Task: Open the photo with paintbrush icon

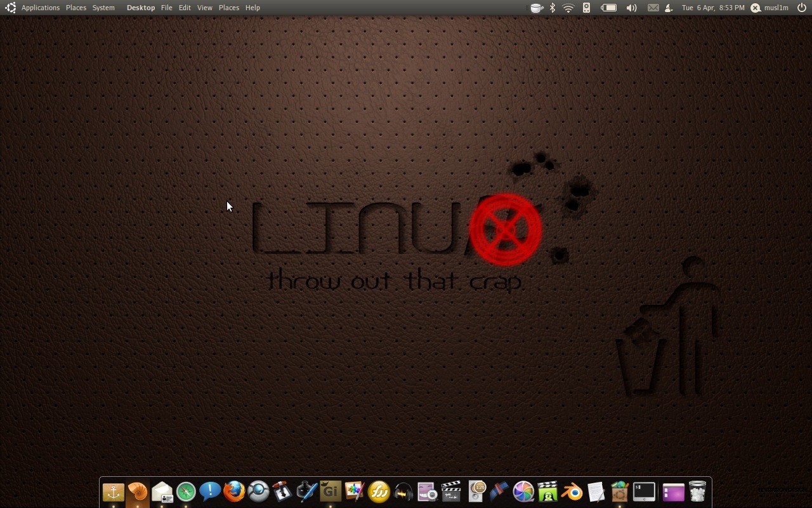Action: point(355,492)
